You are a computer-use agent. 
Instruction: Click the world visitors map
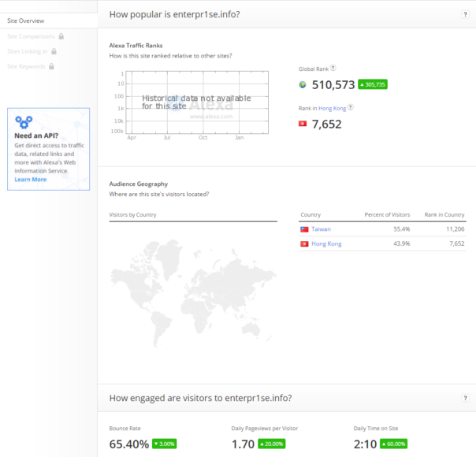pyautogui.click(x=193, y=293)
